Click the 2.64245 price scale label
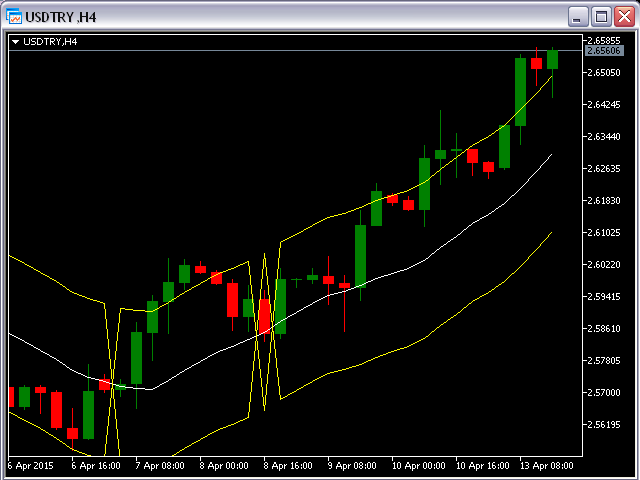This screenshot has height=480, width=640. 604,104
